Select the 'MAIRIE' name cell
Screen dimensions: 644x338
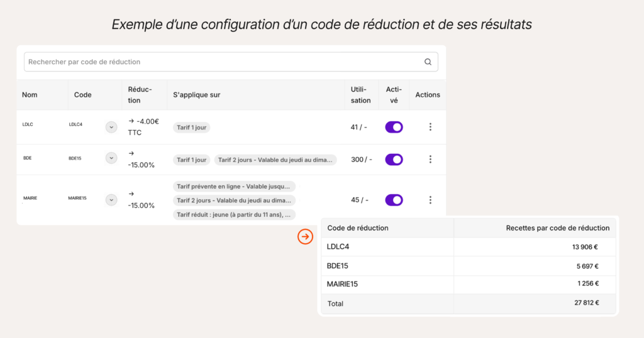[x=30, y=198]
